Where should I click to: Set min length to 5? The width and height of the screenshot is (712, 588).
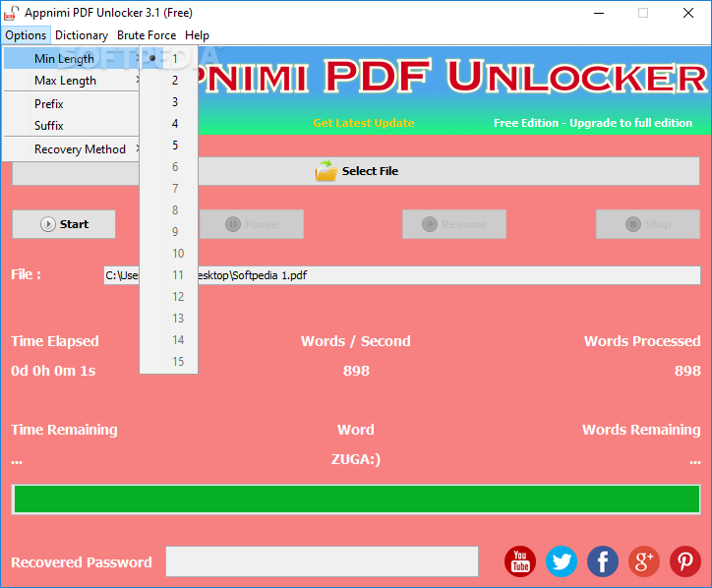tap(169, 146)
